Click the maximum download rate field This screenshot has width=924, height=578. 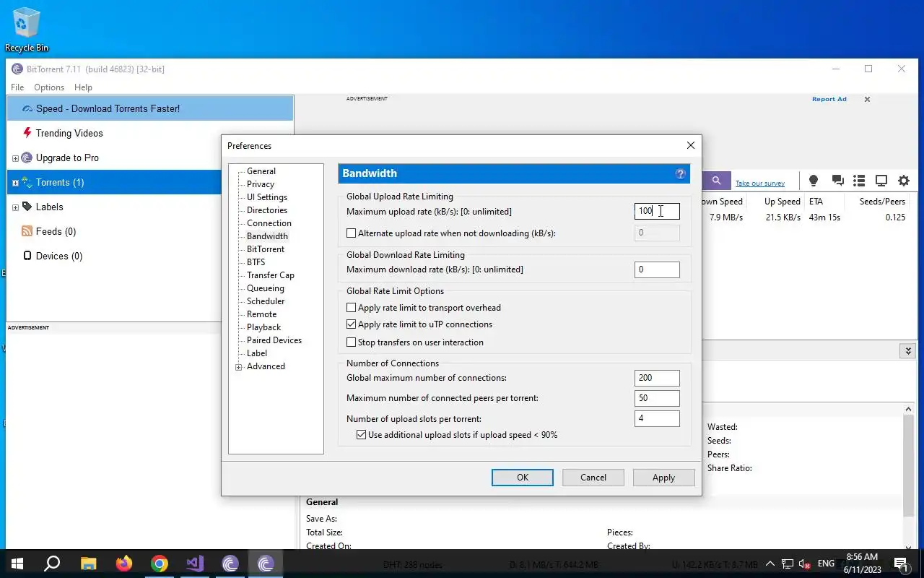[657, 269]
